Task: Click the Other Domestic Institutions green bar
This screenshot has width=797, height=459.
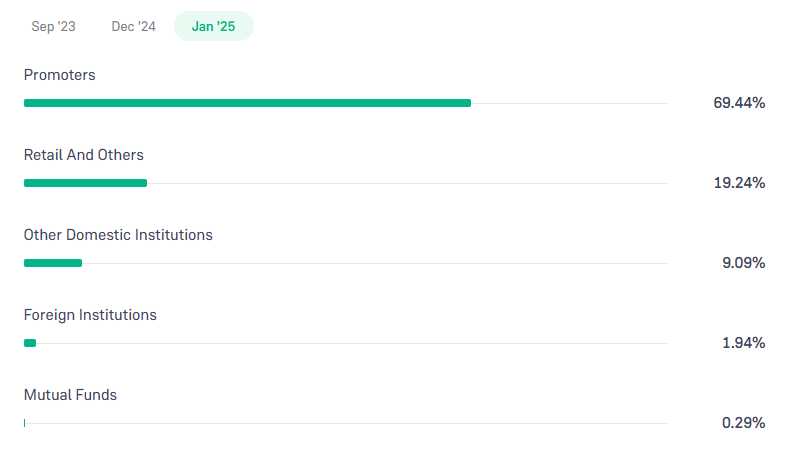Action: [53, 263]
